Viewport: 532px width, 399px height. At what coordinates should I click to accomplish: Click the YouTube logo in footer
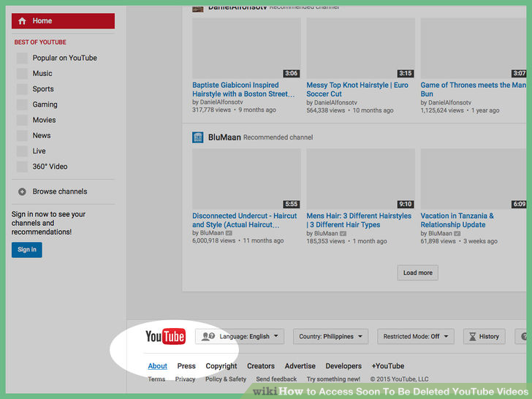click(x=166, y=336)
